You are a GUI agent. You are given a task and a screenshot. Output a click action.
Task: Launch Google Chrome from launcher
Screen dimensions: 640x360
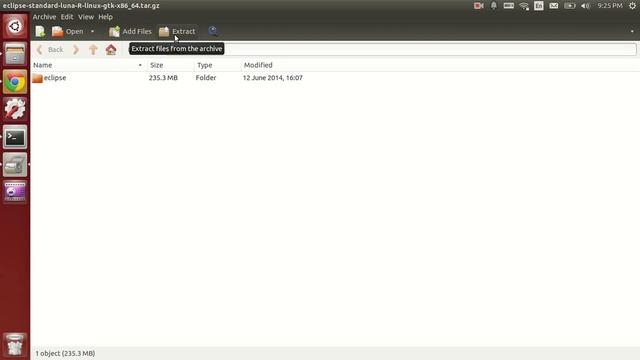click(15, 82)
